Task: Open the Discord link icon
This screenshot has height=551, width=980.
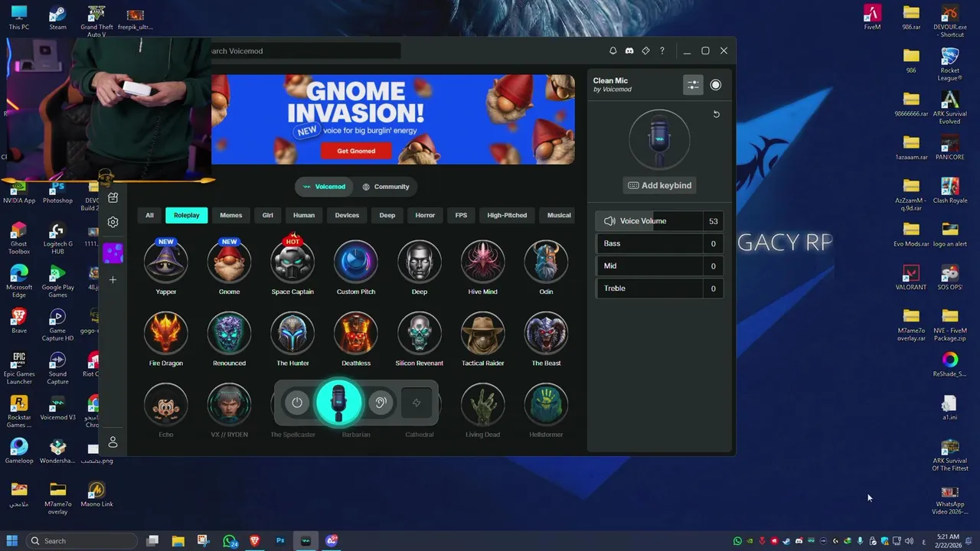Action: pyautogui.click(x=629, y=51)
